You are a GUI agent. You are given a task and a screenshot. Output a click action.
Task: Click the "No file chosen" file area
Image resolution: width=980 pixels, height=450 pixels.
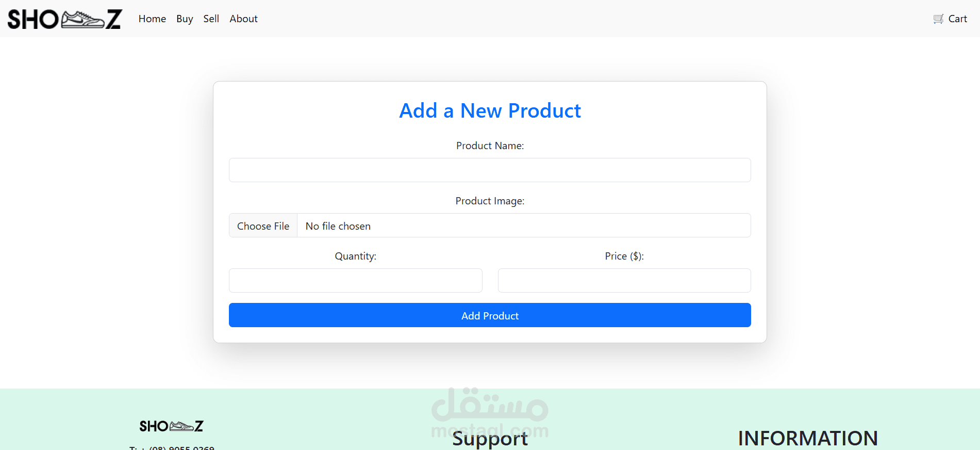pos(524,226)
